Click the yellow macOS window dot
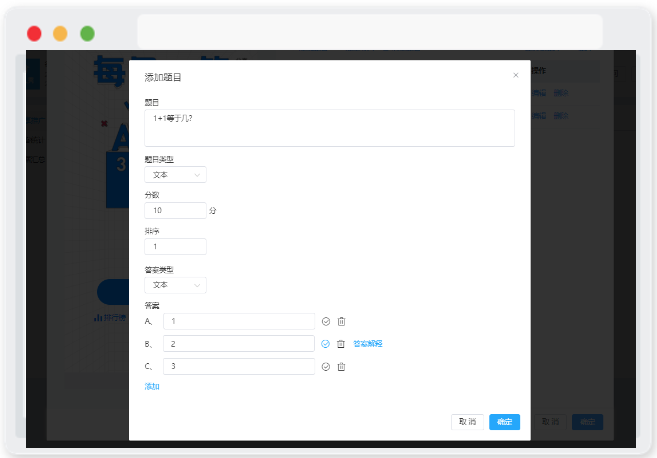657x458 pixels. pyautogui.click(x=60, y=34)
